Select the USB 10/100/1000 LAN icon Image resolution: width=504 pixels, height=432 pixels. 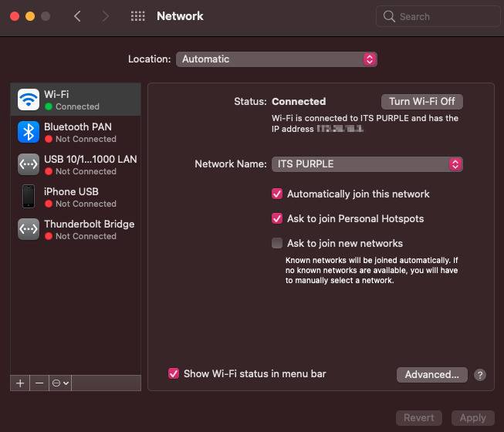[29, 164]
